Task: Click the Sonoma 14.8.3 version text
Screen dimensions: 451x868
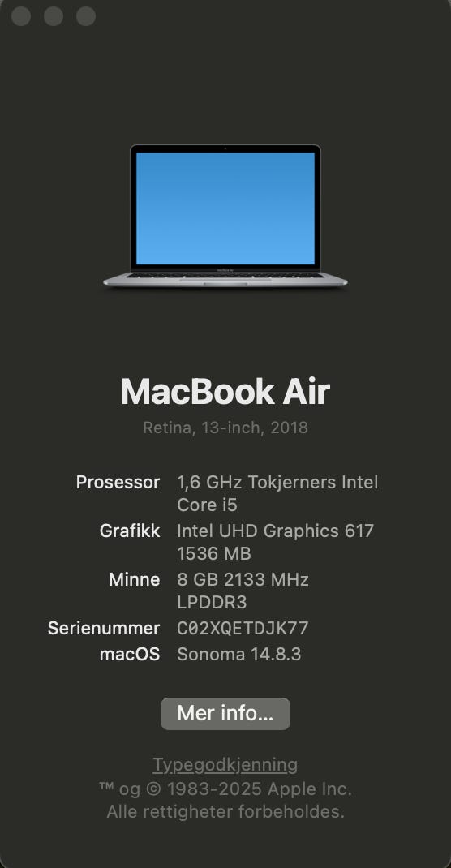Action: tap(239, 655)
